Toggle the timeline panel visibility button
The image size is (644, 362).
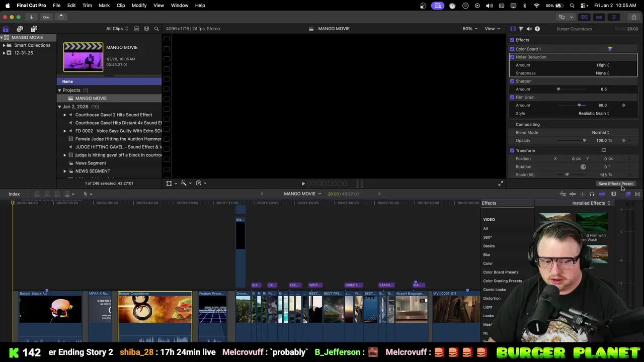tap(599, 17)
